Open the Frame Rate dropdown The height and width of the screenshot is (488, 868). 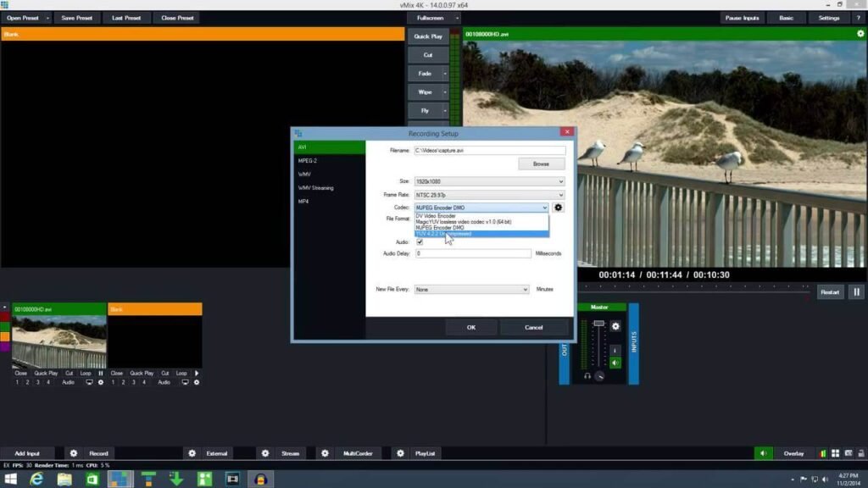point(489,195)
